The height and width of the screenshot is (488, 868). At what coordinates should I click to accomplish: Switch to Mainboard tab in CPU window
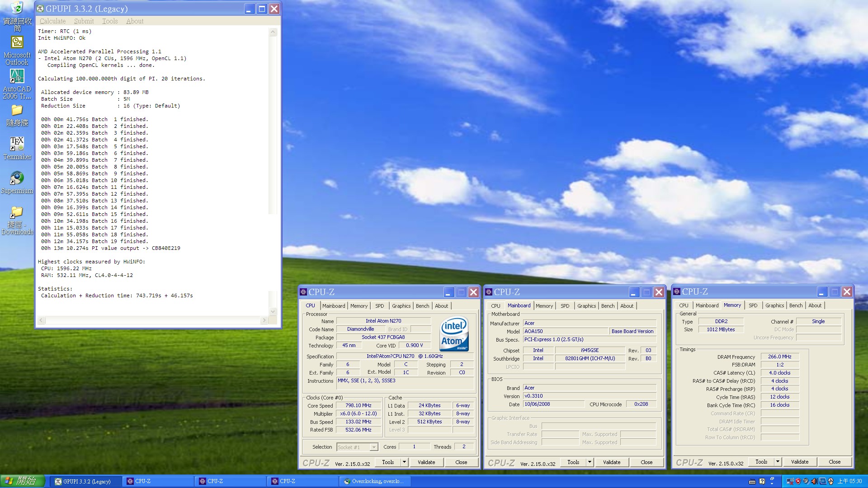[334, 306]
